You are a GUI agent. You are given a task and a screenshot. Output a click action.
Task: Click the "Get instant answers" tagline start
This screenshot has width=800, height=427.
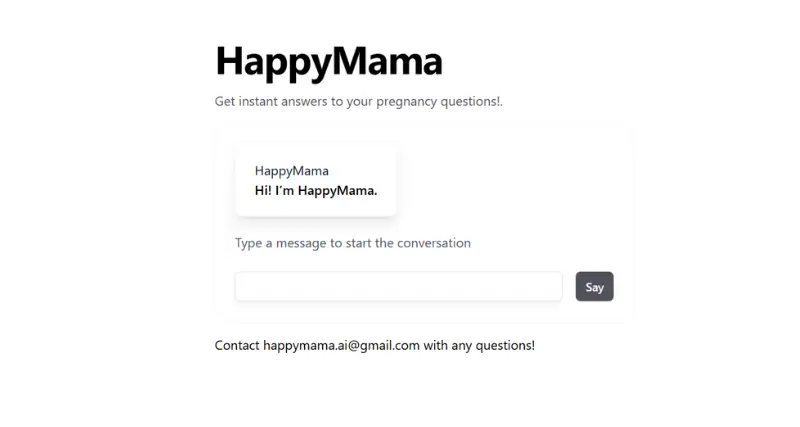pyautogui.click(x=237, y=102)
